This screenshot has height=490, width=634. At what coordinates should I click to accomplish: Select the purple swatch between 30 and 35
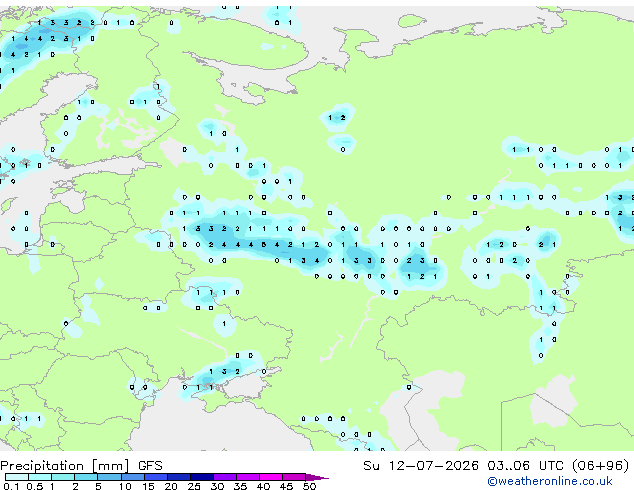point(224,477)
